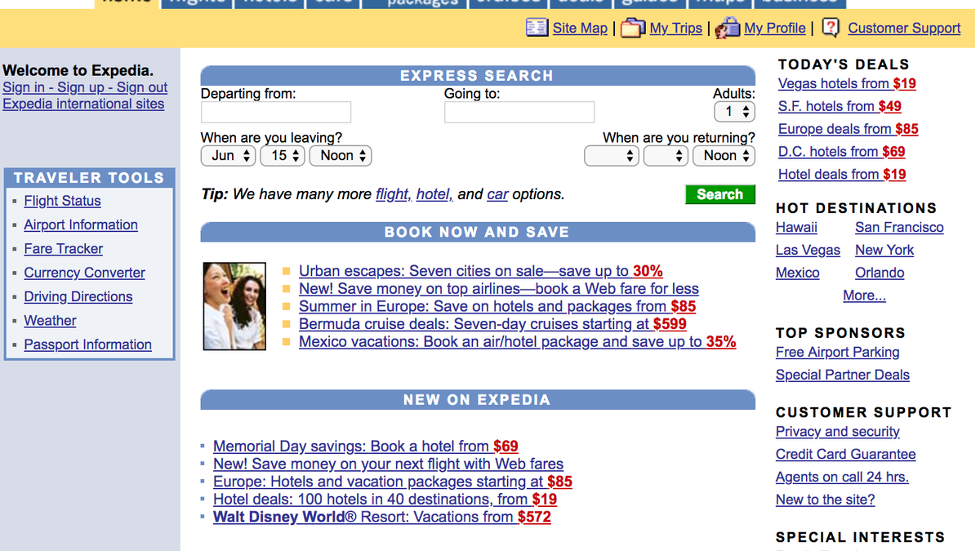Click the flight link in the Tip
The image size is (980, 551).
pyautogui.click(x=394, y=194)
